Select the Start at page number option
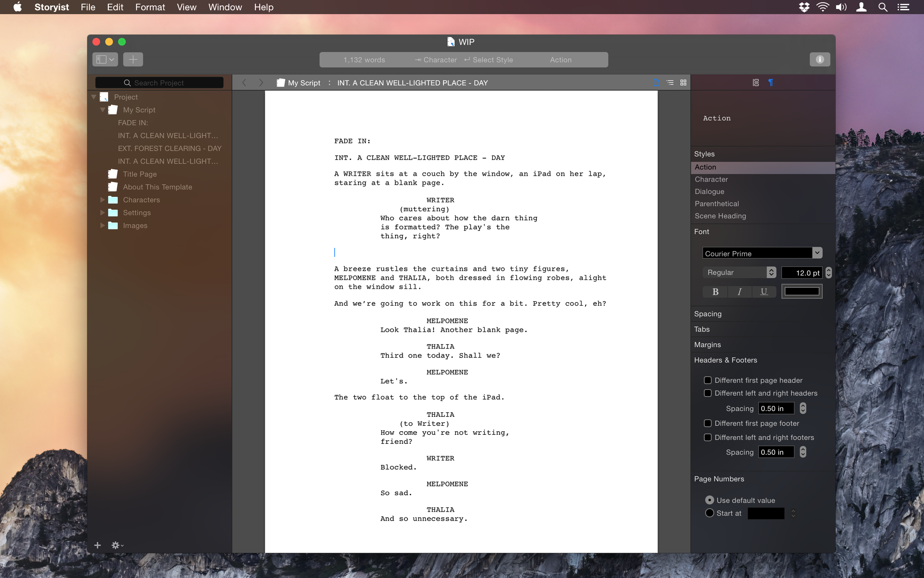924x578 pixels. tap(708, 513)
